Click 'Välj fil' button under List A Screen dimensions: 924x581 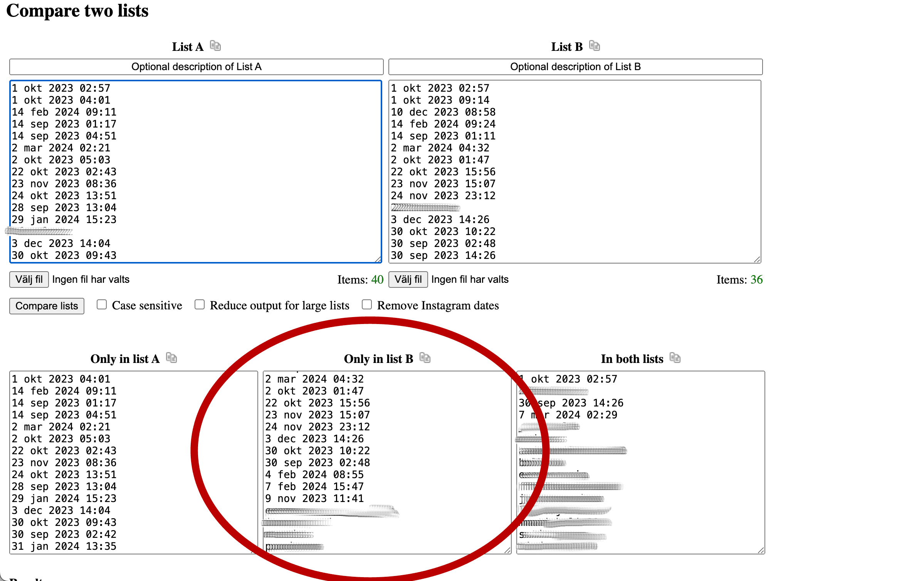pos(29,279)
